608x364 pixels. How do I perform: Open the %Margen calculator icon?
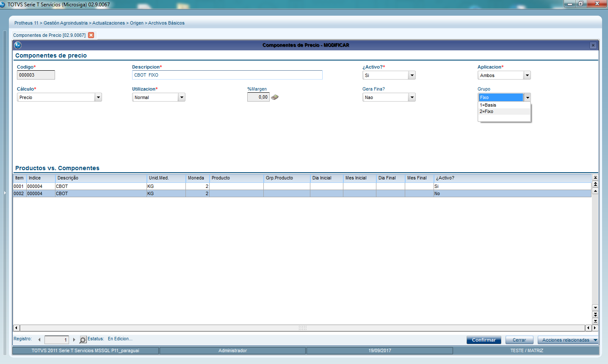pos(275,97)
